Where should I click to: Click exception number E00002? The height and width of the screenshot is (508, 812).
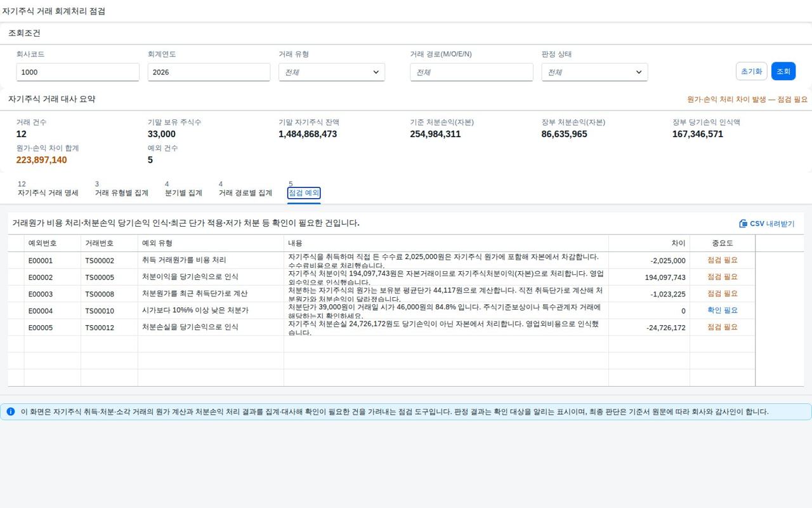pos(41,277)
